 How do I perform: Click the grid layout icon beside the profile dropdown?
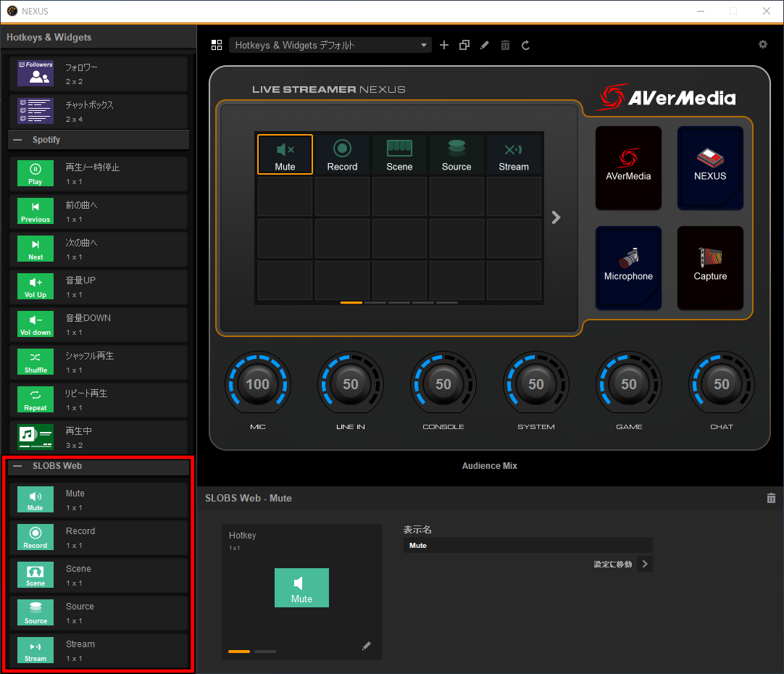click(x=217, y=45)
